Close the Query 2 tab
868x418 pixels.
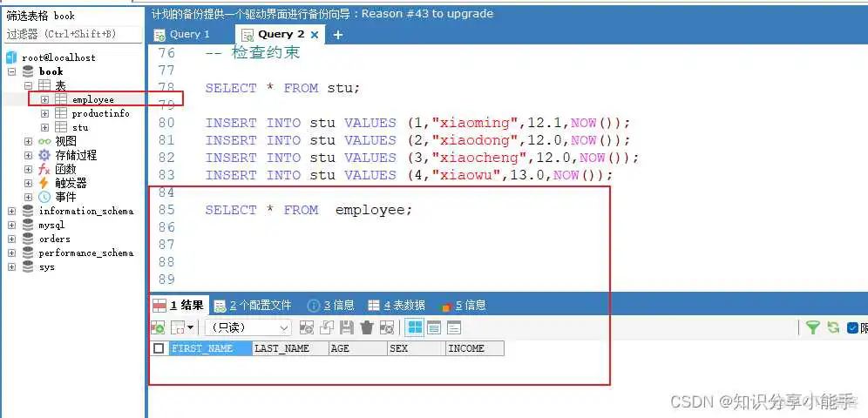315,34
